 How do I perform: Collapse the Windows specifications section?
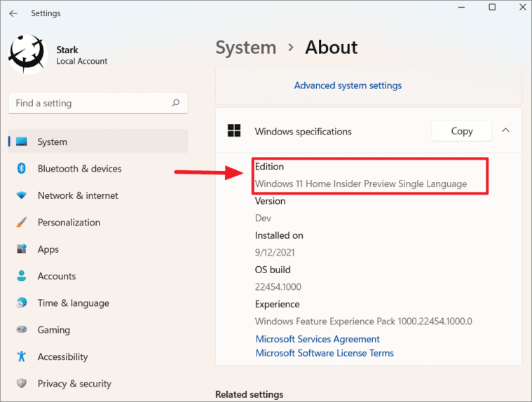(505, 130)
